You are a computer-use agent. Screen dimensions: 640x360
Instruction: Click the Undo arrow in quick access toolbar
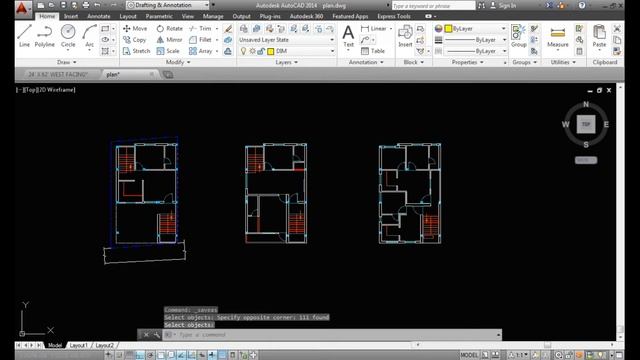coord(97,5)
